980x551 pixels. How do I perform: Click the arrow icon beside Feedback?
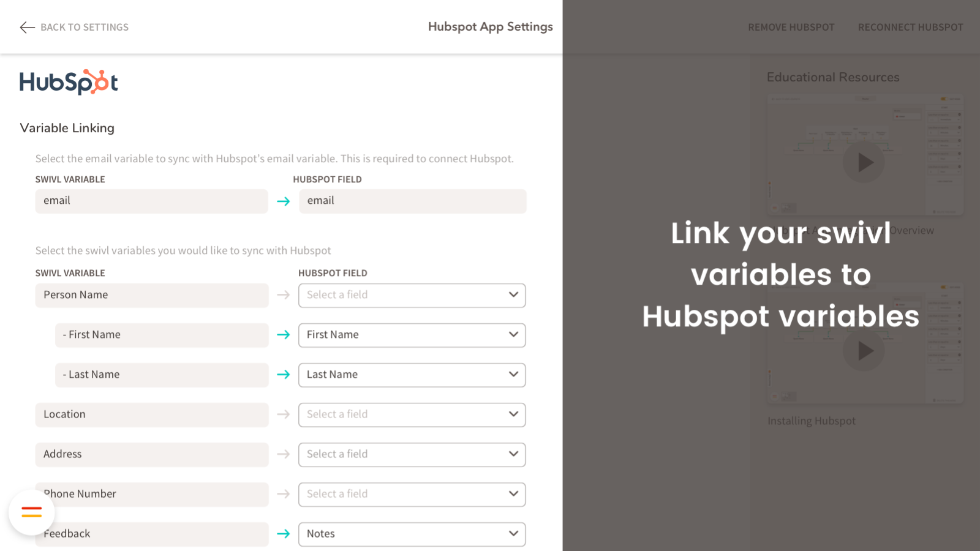pyautogui.click(x=283, y=534)
